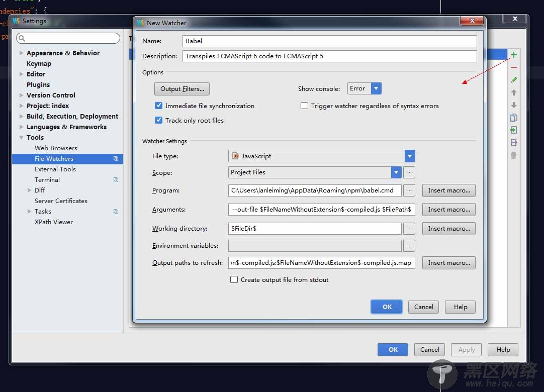Confirm New Watcher with OK button
The height and width of the screenshot is (392, 544).
387,307
